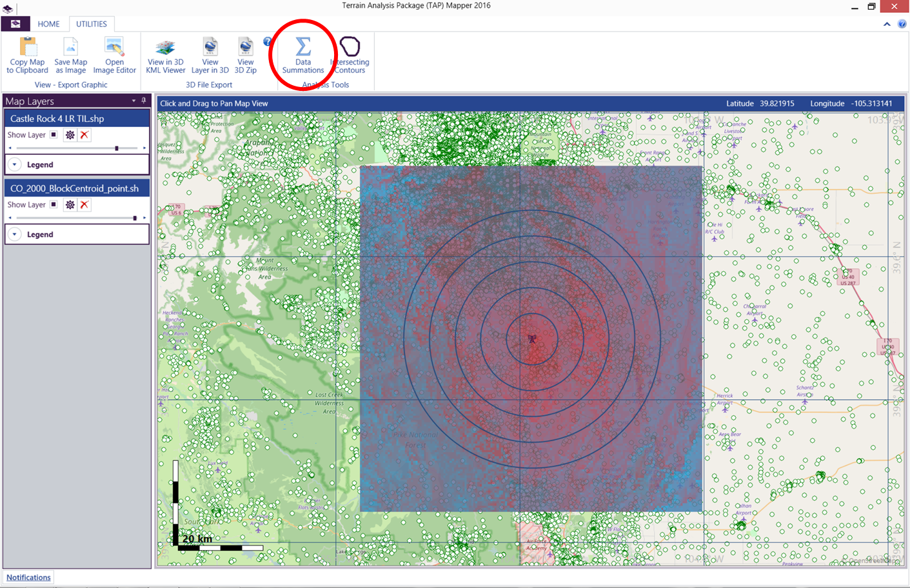
Task: Open settings gear for Castle Rock layer
Action: coord(70,135)
